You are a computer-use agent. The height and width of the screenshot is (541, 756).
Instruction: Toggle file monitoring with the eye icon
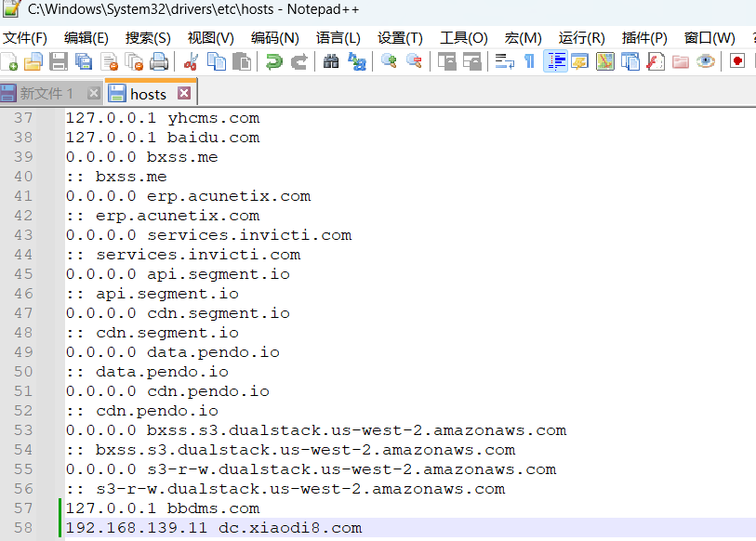[x=706, y=61]
